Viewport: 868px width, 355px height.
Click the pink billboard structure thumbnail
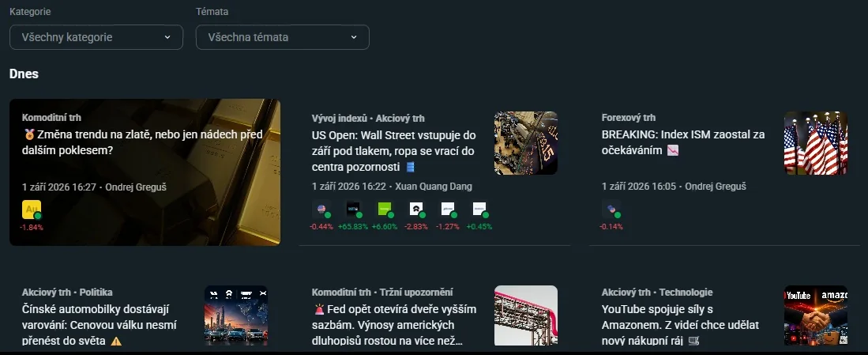coord(526,315)
